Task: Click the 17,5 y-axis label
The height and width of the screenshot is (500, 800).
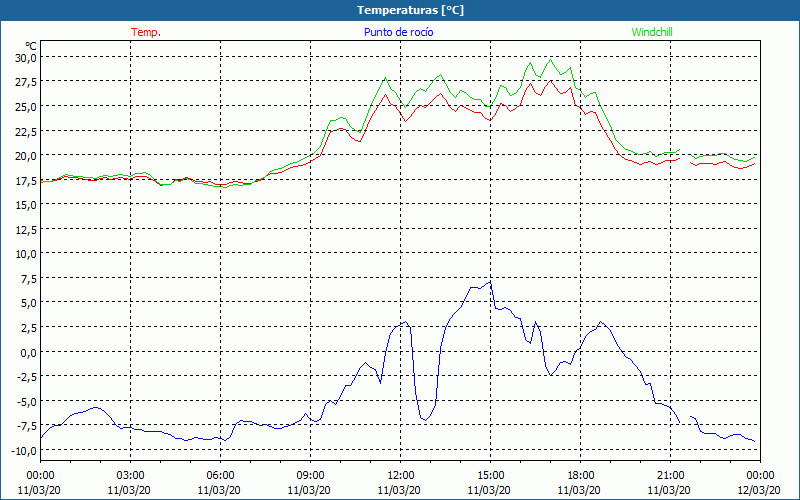Action: [x=26, y=180]
